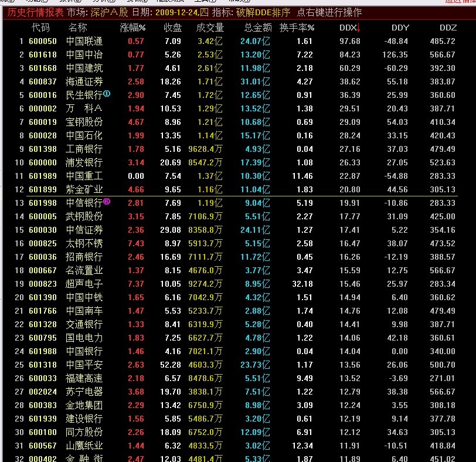Click the 点右键进行操作 hint text
The height and width of the screenshot is (462, 476).
point(329,12)
